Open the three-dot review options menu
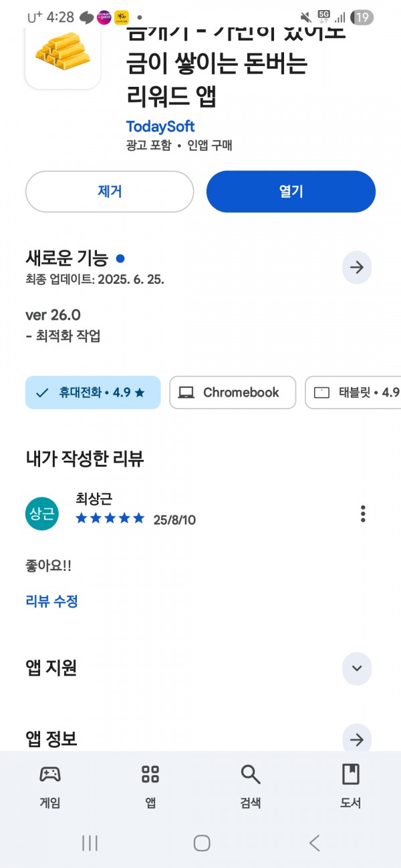 pos(363,513)
